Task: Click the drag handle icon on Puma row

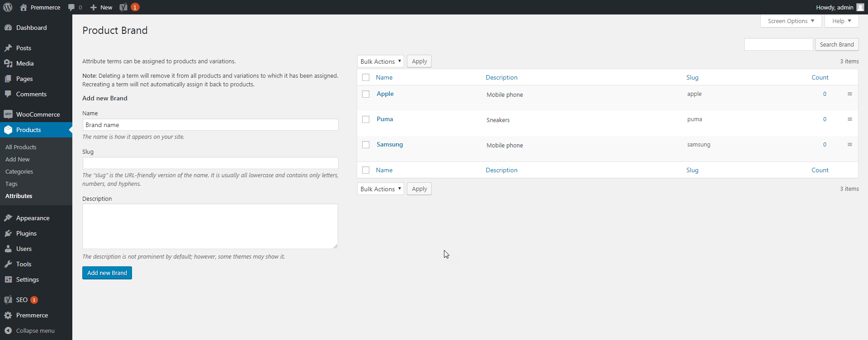Action: pos(850,119)
